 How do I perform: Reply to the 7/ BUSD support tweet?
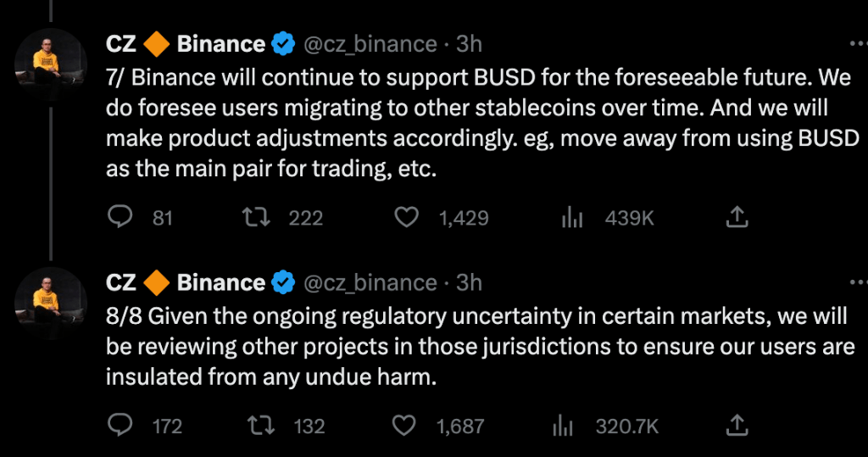[122, 218]
